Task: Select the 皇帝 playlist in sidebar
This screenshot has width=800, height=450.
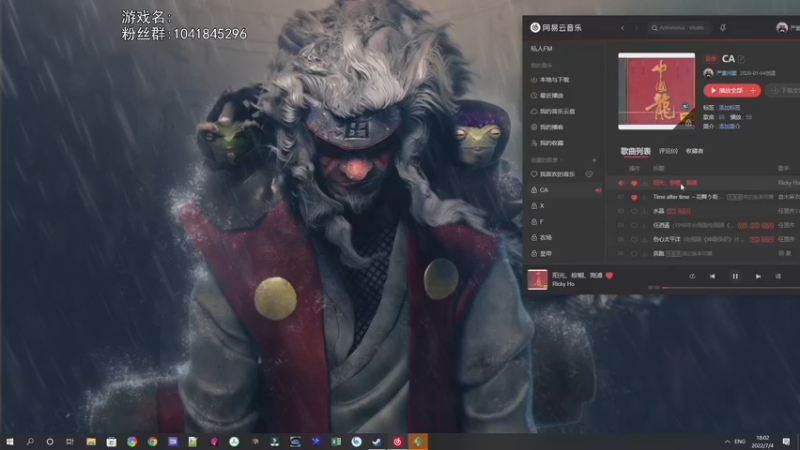Action: click(565, 254)
